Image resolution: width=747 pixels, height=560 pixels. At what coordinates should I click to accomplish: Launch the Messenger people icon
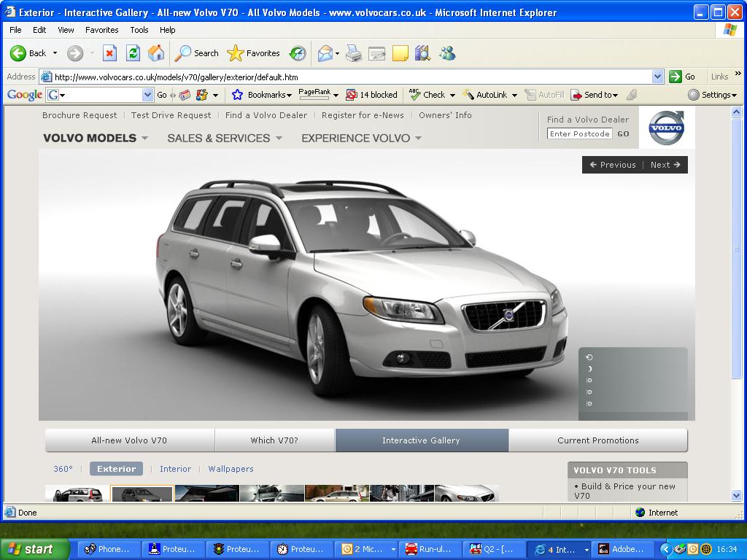[447, 53]
